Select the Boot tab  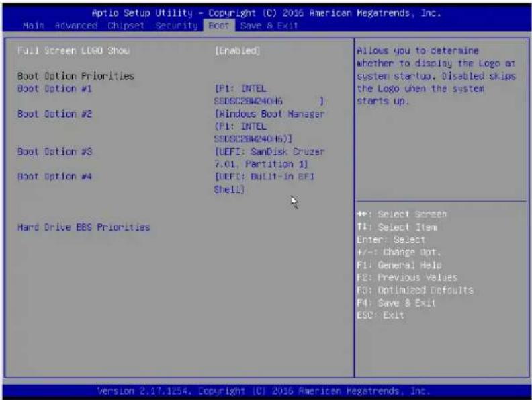coord(219,26)
